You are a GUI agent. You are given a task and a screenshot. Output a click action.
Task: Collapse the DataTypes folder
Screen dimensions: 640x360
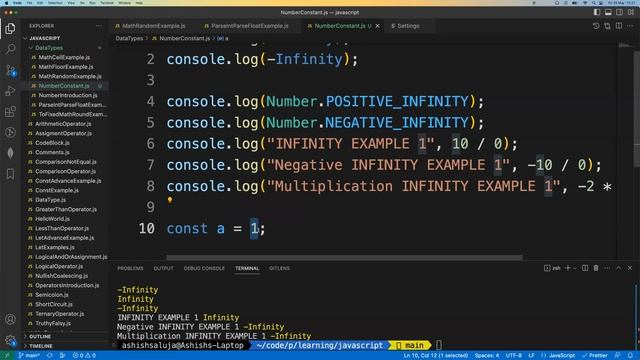tap(49, 48)
